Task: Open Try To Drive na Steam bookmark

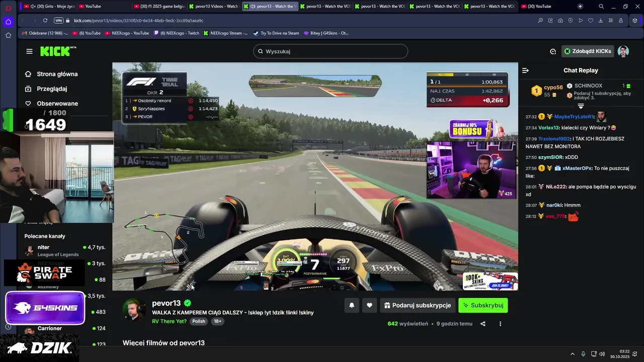Action: 276,33
